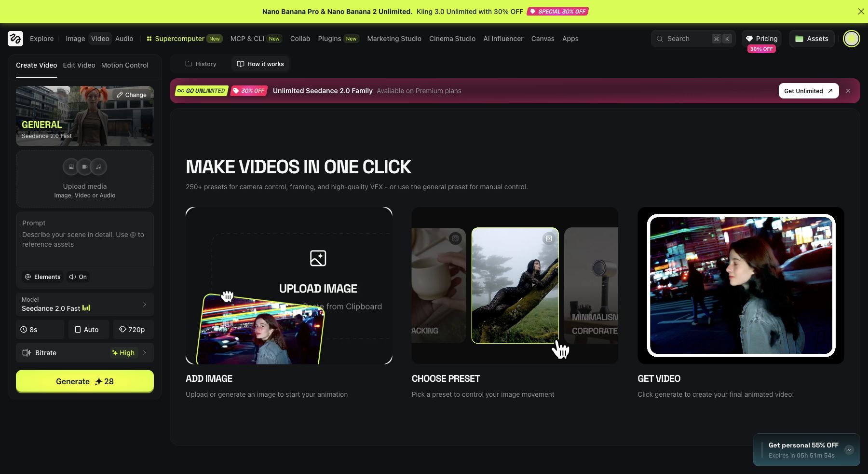Viewport: 868px width, 474px height.
Task: Open Marketing Studio
Action: click(x=394, y=39)
